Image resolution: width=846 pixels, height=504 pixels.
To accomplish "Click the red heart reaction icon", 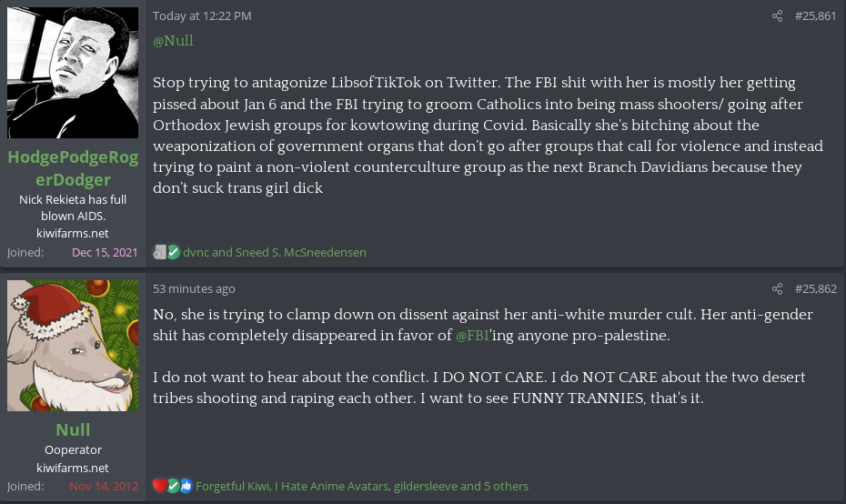I will pyautogui.click(x=159, y=486).
